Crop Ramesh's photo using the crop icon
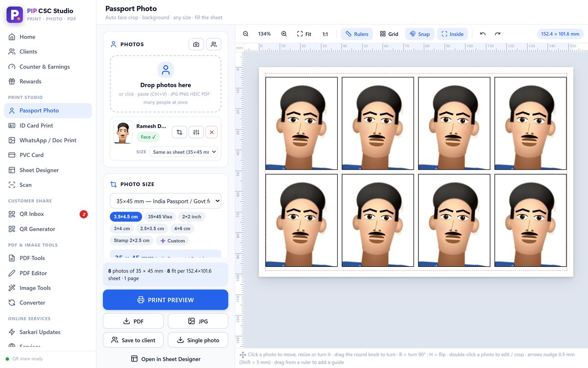The image size is (588, 368). pyautogui.click(x=179, y=132)
